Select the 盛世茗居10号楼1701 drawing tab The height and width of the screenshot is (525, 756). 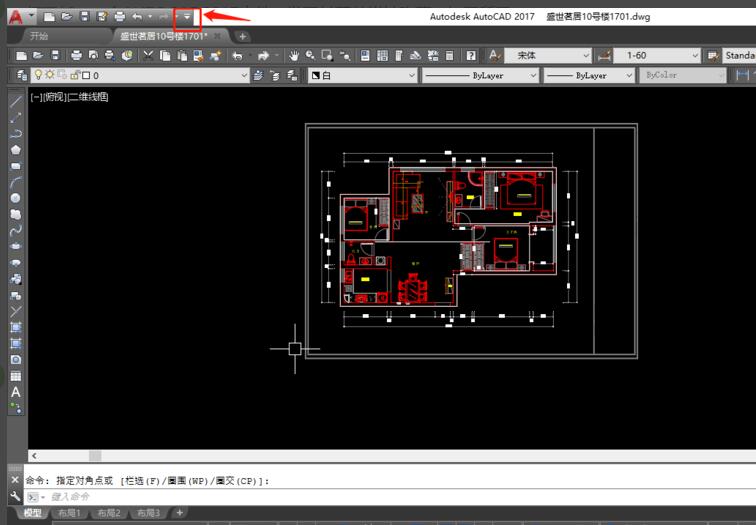[163, 36]
